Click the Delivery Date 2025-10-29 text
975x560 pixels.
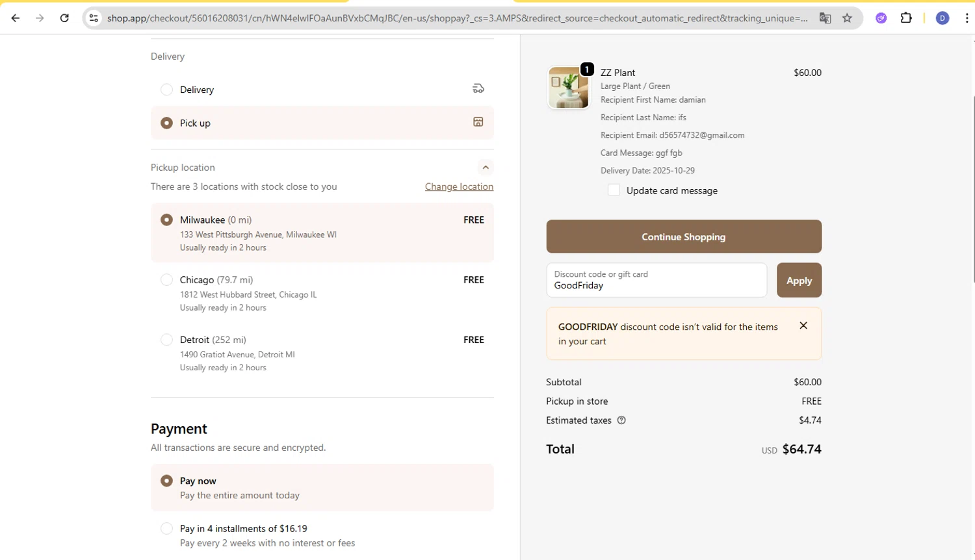pos(647,170)
